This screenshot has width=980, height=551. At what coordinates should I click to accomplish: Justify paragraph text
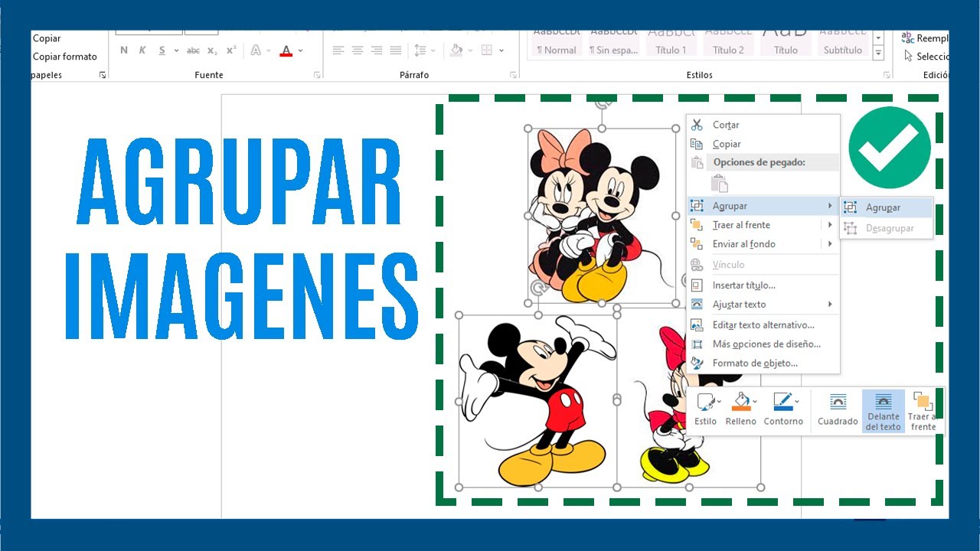coord(396,51)
